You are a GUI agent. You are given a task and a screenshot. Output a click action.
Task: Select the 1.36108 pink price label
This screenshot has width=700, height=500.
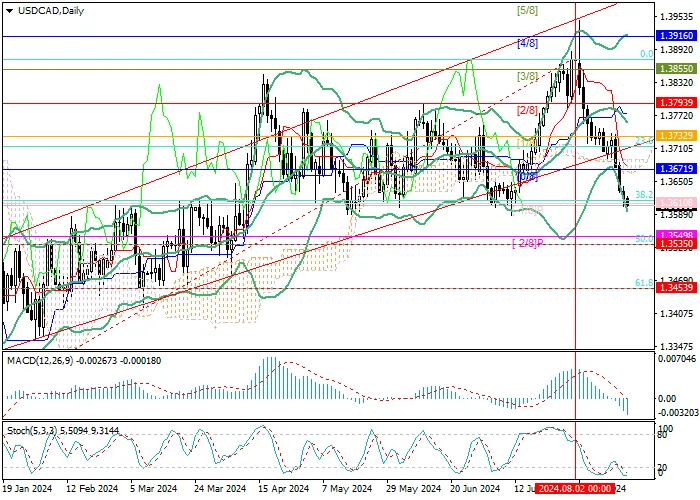coord(677,203)
